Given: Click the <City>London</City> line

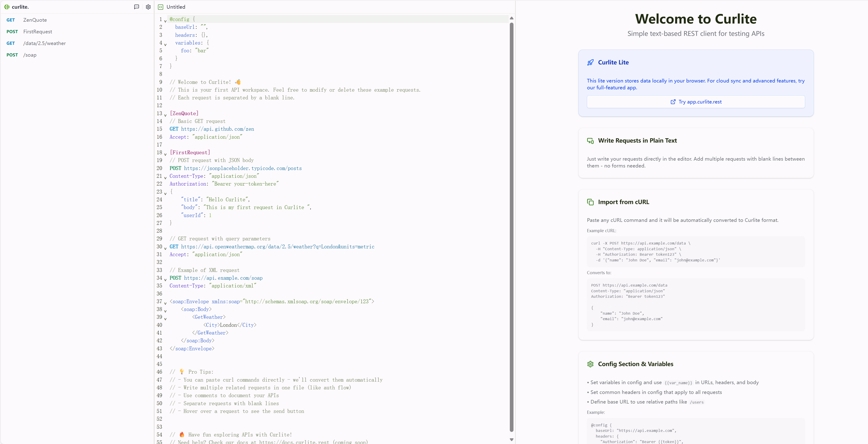Looking at the screenshot, I should pos(230,325).
